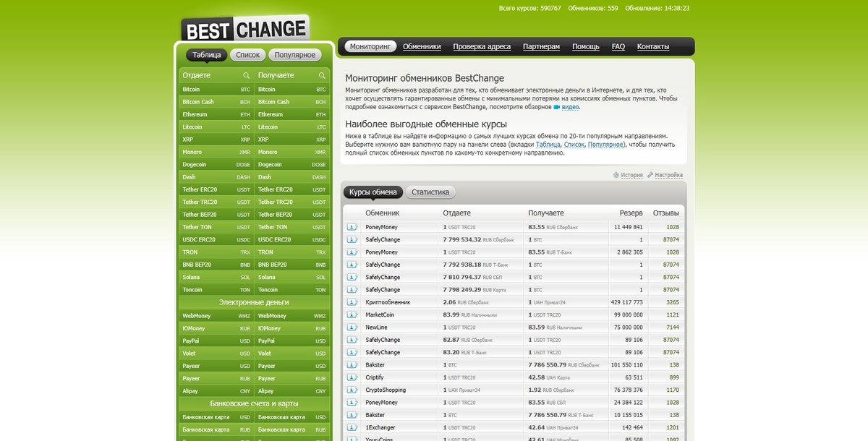Select Bitcoin in the Отдаете column

point(216,90)
